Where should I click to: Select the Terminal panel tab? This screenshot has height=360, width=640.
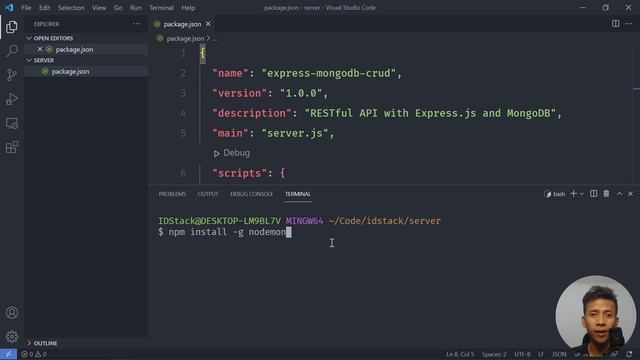(x=298, y=194)
